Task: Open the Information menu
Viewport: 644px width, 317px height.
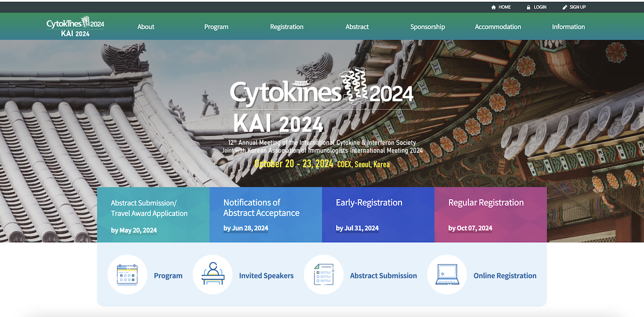Action: tap(568, 27)
